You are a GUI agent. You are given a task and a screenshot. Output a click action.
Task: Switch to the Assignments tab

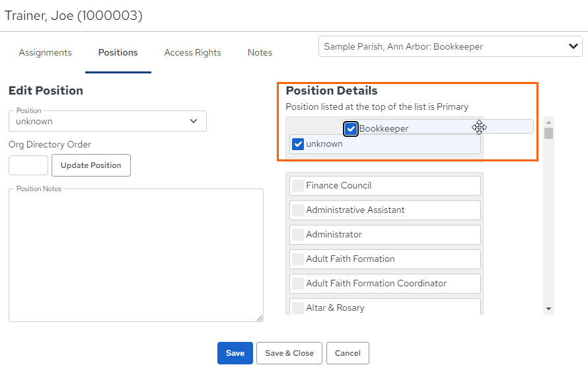(46, 52)
